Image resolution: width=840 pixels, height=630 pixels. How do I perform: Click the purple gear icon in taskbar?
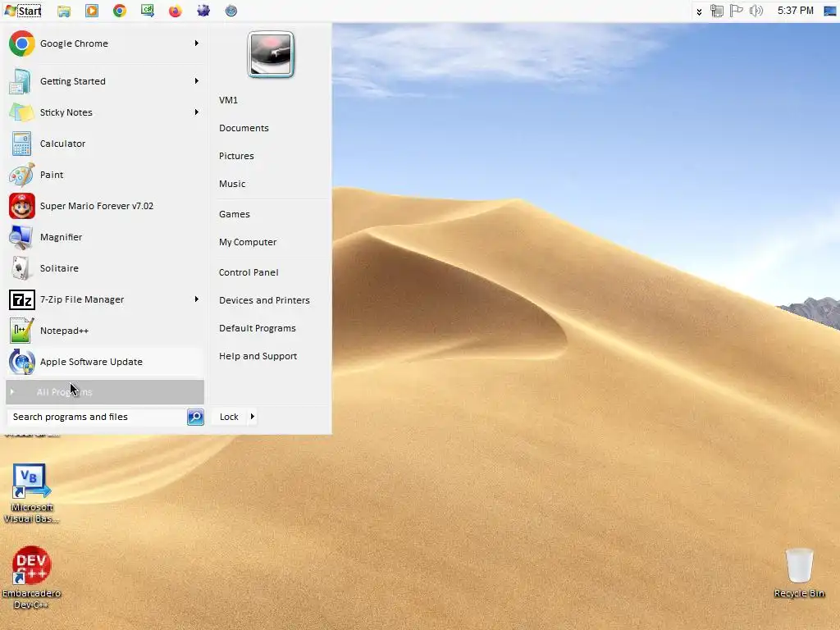pos(203,11)
